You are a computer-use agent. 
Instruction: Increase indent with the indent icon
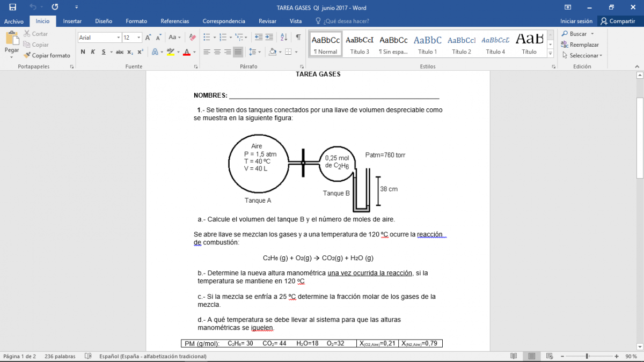pyautogui.click(x=269, y=38)
